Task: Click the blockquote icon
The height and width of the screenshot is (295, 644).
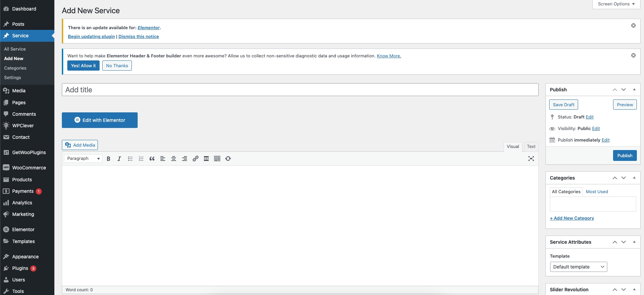Action: pos(152,159)
